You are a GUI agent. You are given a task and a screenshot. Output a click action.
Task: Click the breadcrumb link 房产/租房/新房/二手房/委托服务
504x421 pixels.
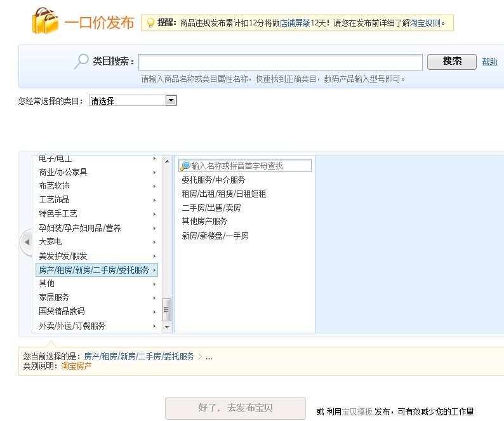(x=139, y=356)
